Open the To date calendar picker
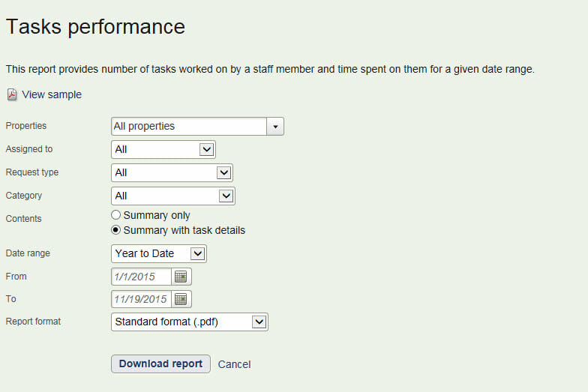 [181, 299]
